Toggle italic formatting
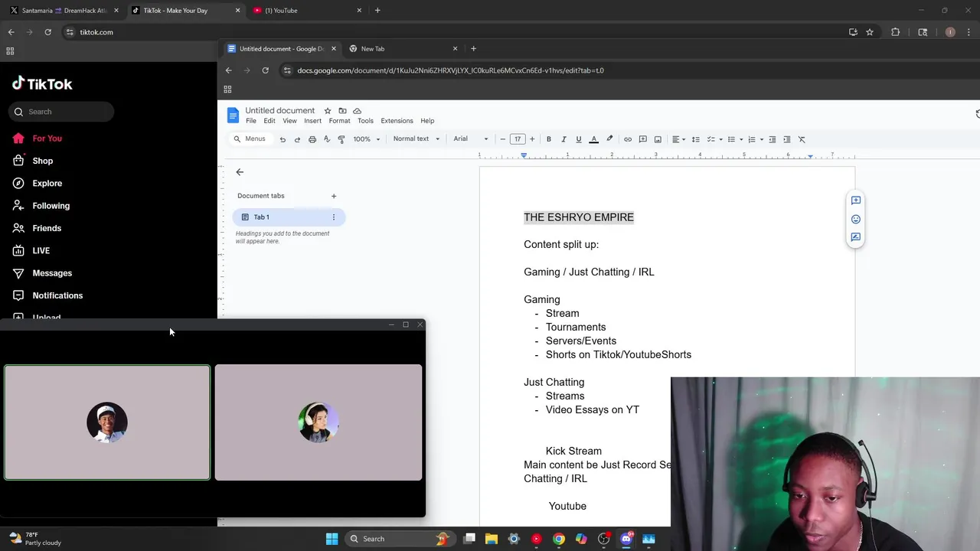The width and height of the screenshot is (980, 551). pos(563,139)
